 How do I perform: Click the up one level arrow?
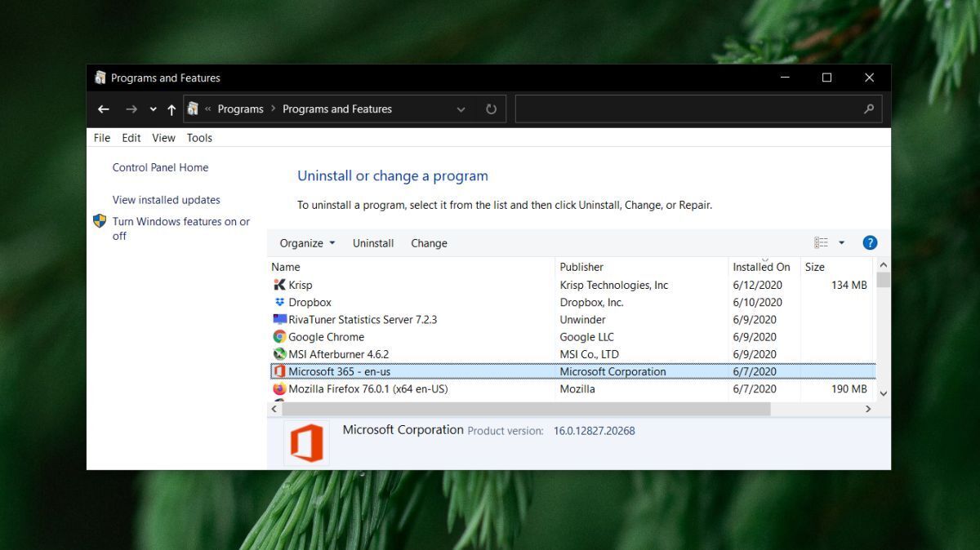(171, 109)
